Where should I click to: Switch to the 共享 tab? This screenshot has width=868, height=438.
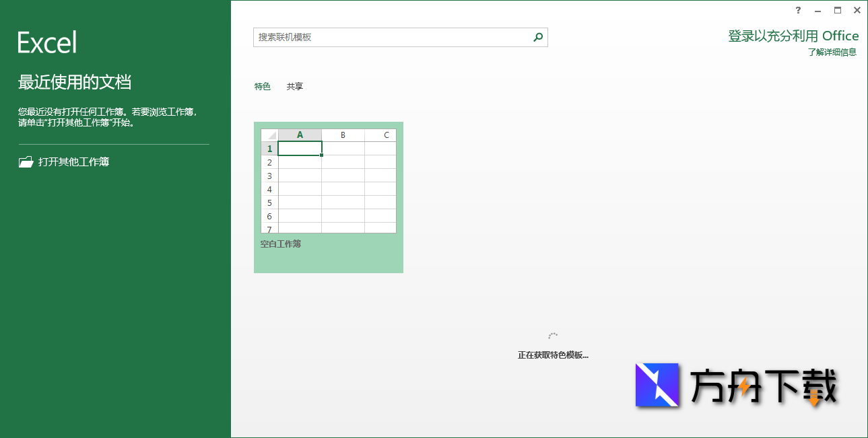294,86
